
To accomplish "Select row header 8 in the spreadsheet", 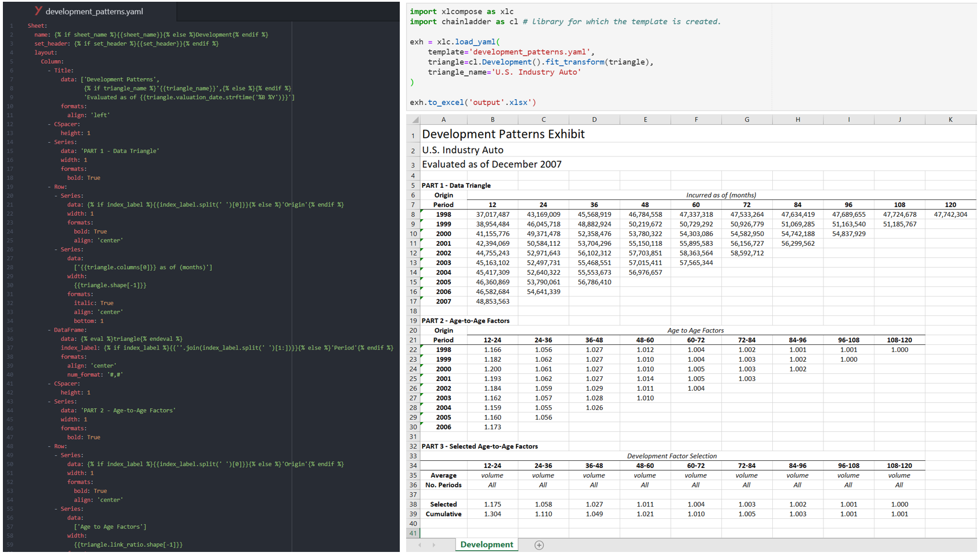I will click(x=413, y=214).
